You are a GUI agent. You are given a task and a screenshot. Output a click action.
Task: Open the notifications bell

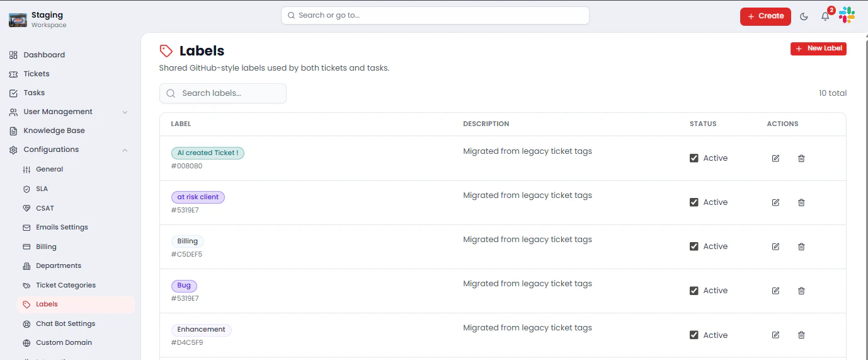coord(825,16)
